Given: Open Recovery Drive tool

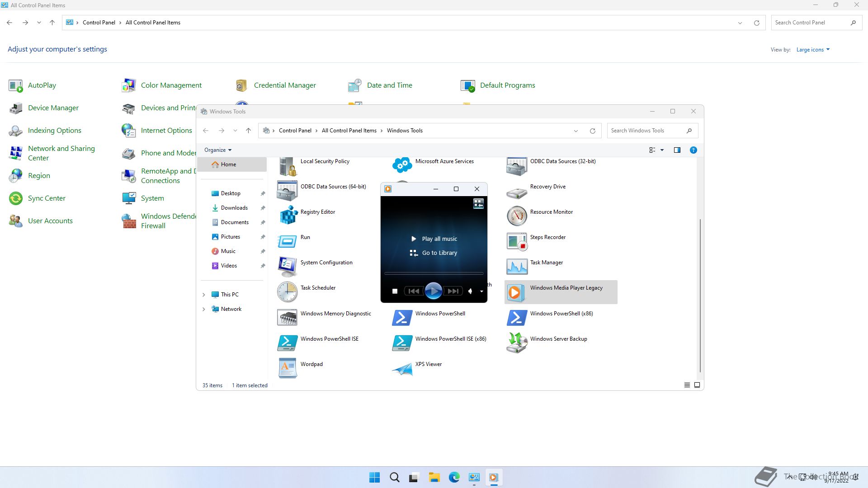Looking at the screenshot, I should tap(536, 190).
